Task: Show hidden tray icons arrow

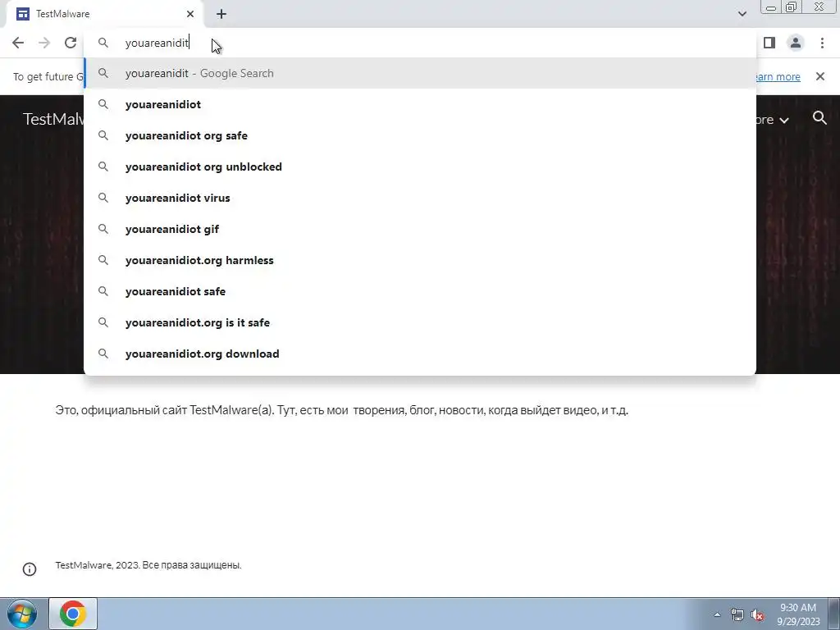Action: [717, 614]
